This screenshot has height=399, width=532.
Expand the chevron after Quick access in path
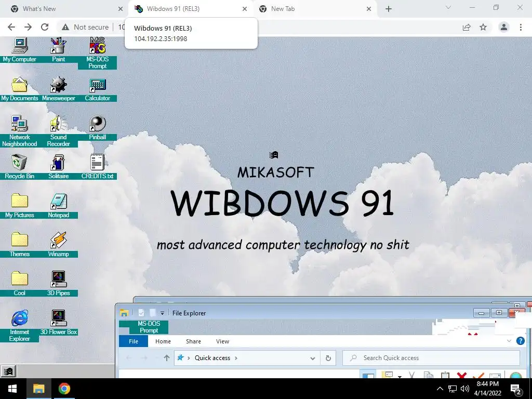(x=236, y=358)
